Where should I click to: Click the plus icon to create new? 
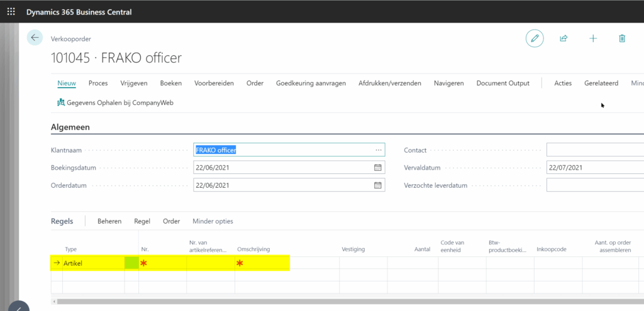click(593, 38)
